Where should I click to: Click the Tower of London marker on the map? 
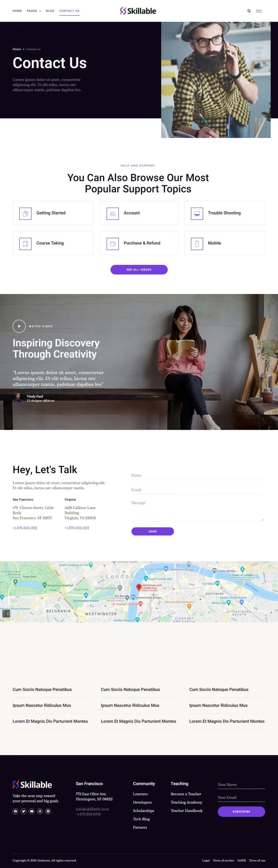[243, 570]
